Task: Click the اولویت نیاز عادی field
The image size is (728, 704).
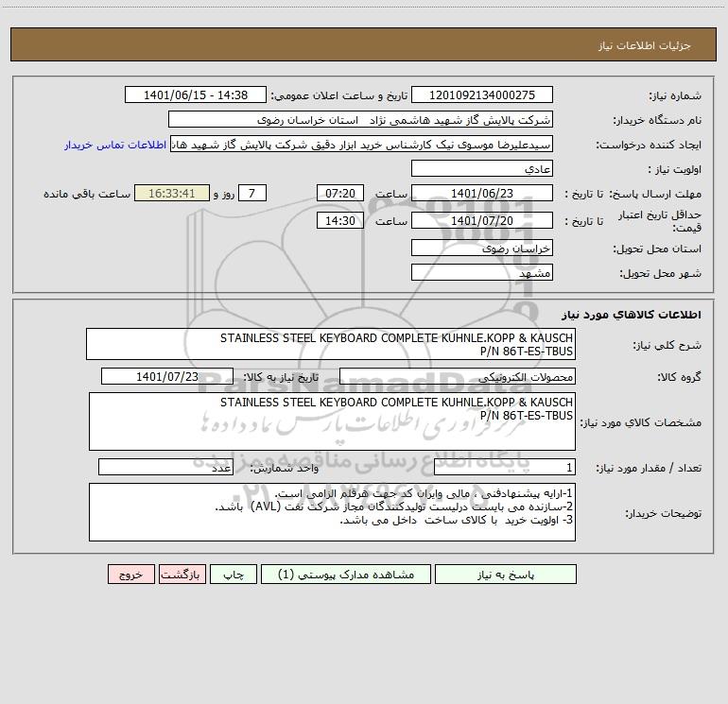Action: [482, 168]
